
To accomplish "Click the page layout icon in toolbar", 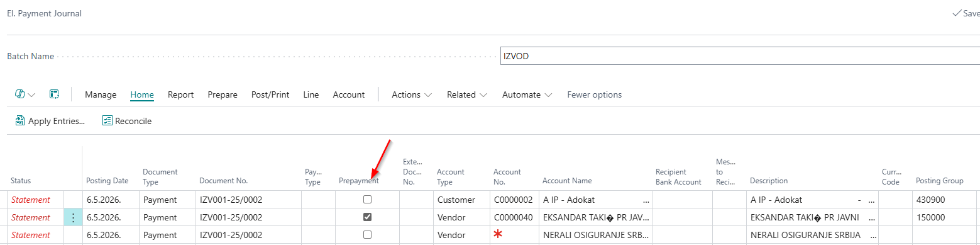I will [x=55, y=94].
